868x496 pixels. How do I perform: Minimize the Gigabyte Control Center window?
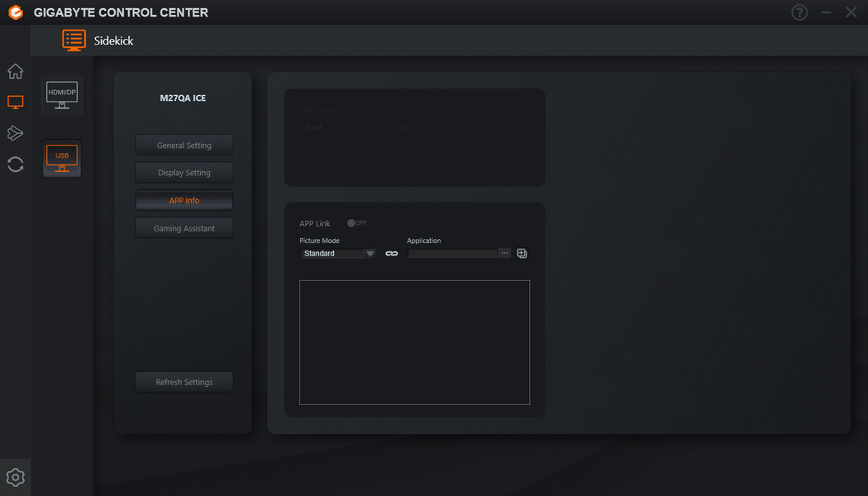pos(826,12)
